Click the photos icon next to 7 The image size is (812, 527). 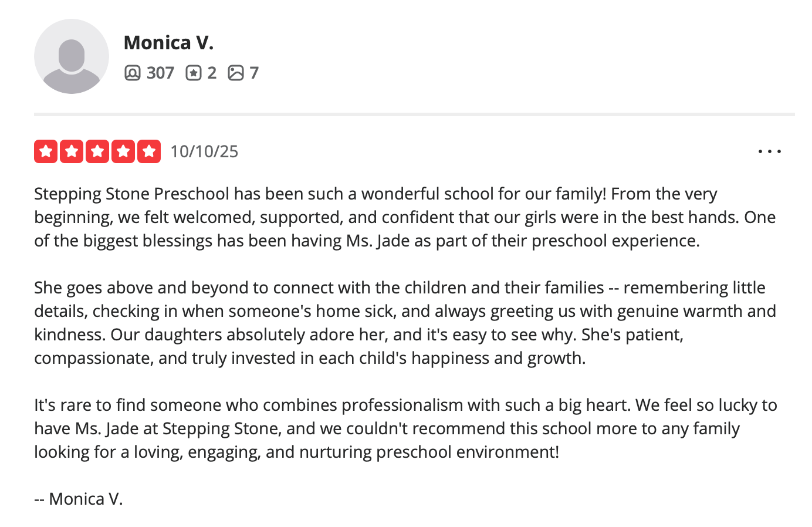[236, 73]
